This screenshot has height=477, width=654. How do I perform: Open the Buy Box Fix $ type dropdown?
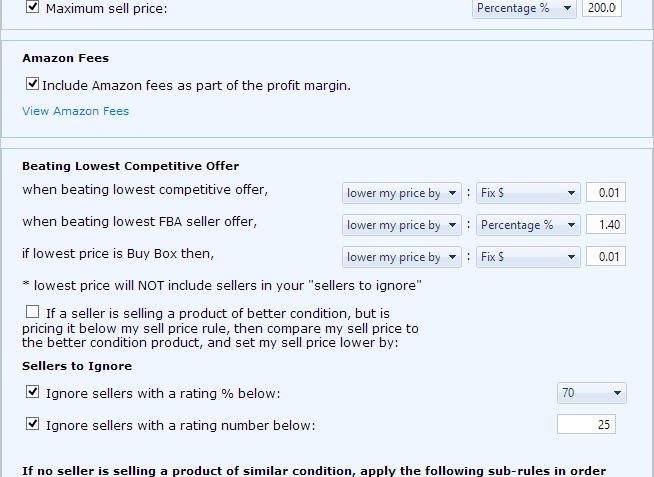coord(528,257)
